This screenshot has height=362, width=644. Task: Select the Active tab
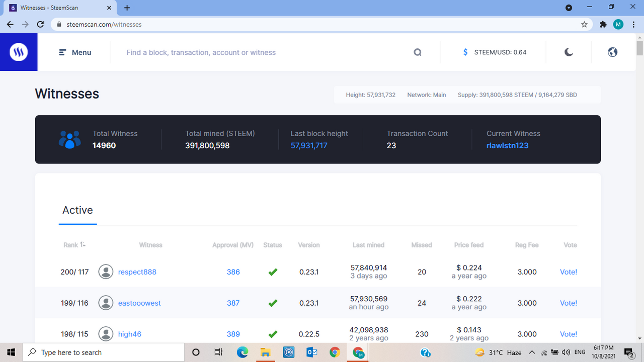(77, 210)
